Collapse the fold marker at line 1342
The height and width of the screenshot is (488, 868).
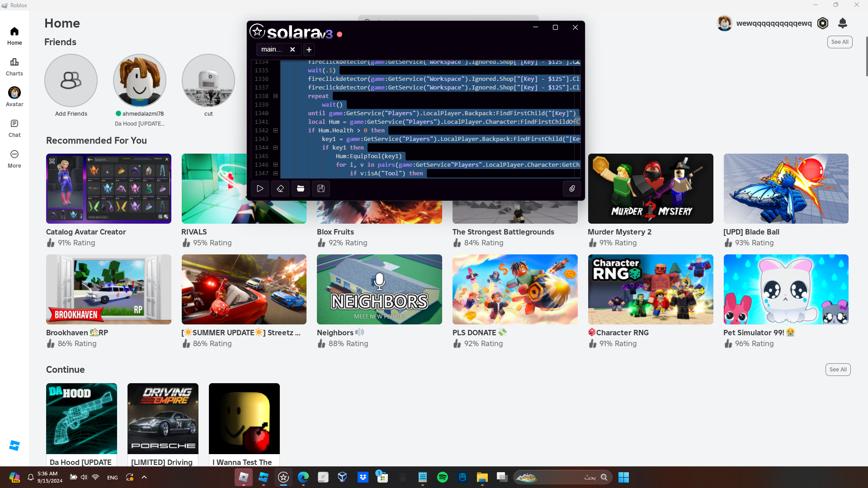pyautogui.click(x=275, y=130)
